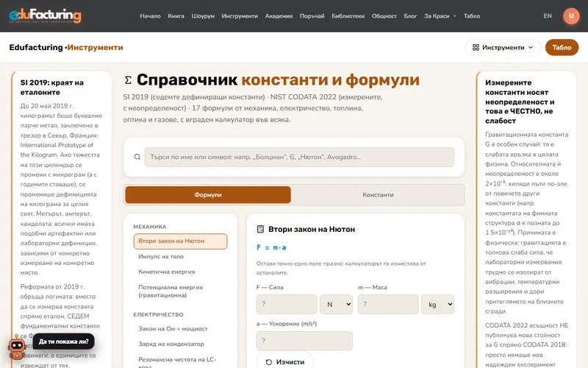
Task: Click the m — Маса input field
Action: [x=388, y=304]
